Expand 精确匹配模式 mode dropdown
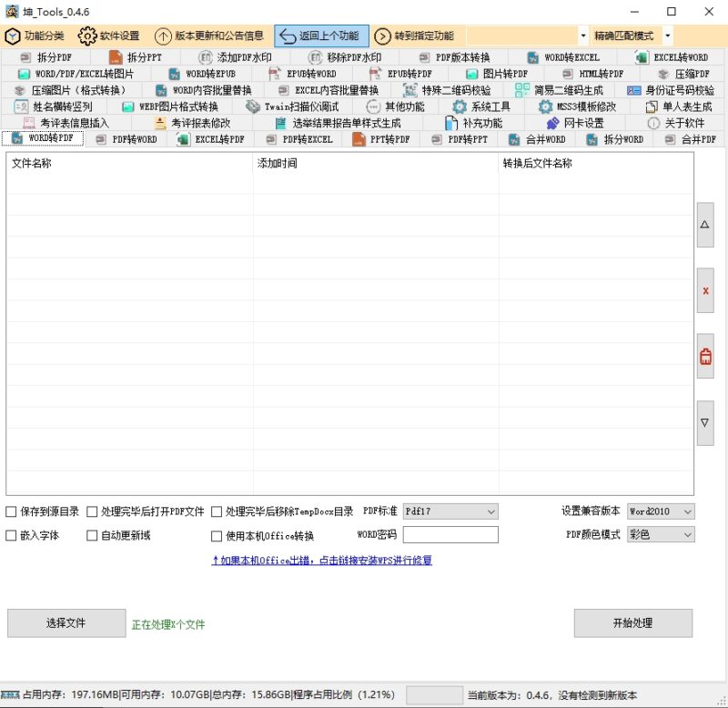 (x=668, y=35)
